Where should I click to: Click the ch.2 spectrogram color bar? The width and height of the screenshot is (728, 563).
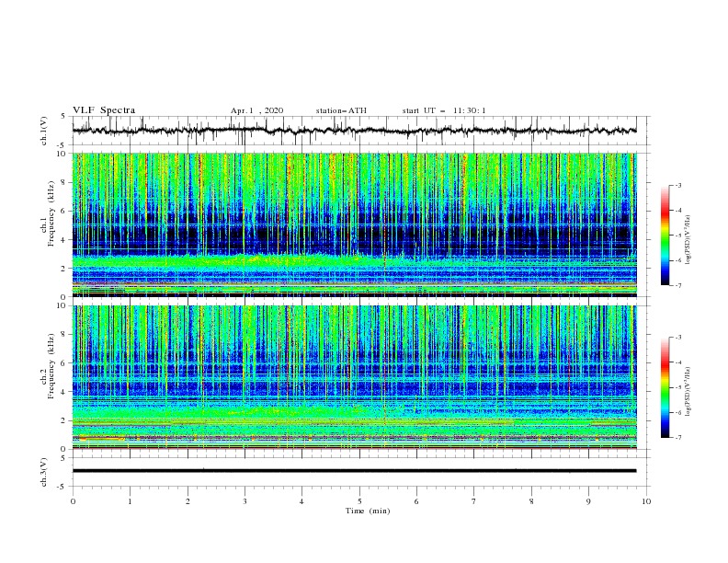point(665,387)
